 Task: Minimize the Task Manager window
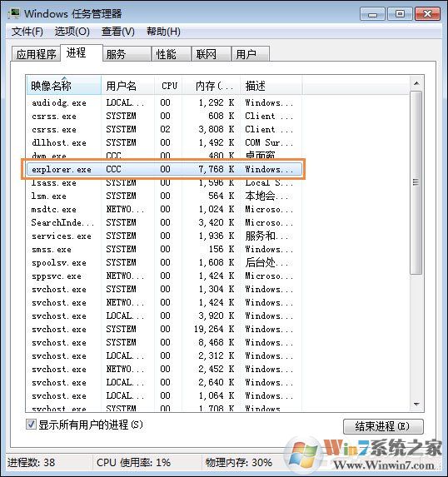pos(372,14)
